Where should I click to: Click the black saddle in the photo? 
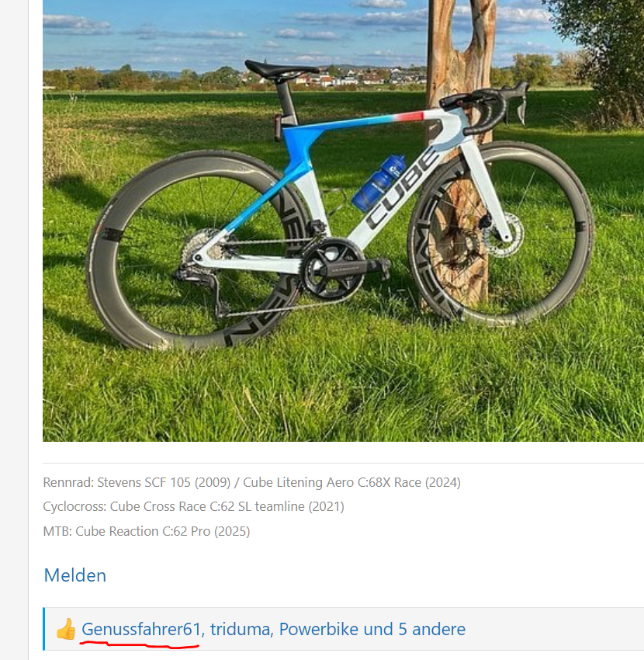pyautogui.click(x=281, y=68)
